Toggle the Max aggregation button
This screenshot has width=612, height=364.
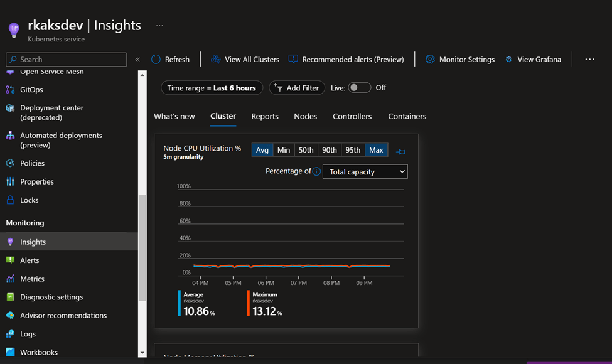(376, 150)
